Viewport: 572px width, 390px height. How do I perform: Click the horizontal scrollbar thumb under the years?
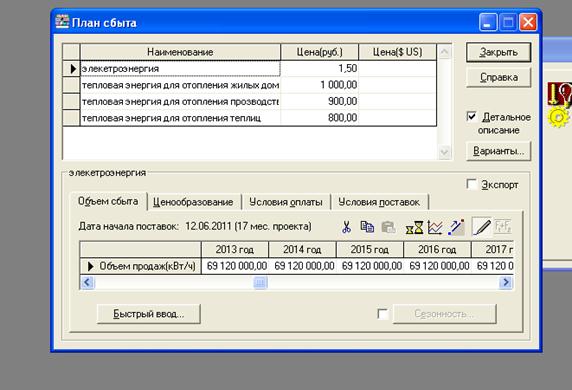pyautogui.click(x=260, y=282)
